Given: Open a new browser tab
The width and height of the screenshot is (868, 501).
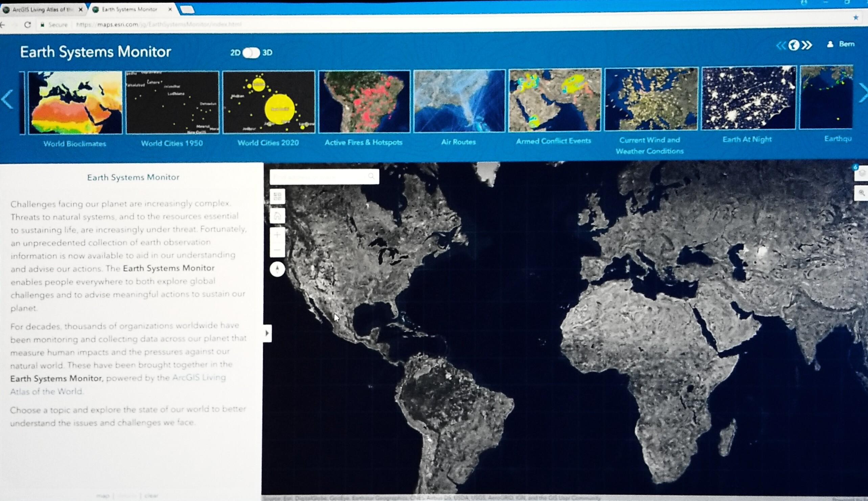Looking at the screenshot, I should pyautogui.click(x=187, y=9).
